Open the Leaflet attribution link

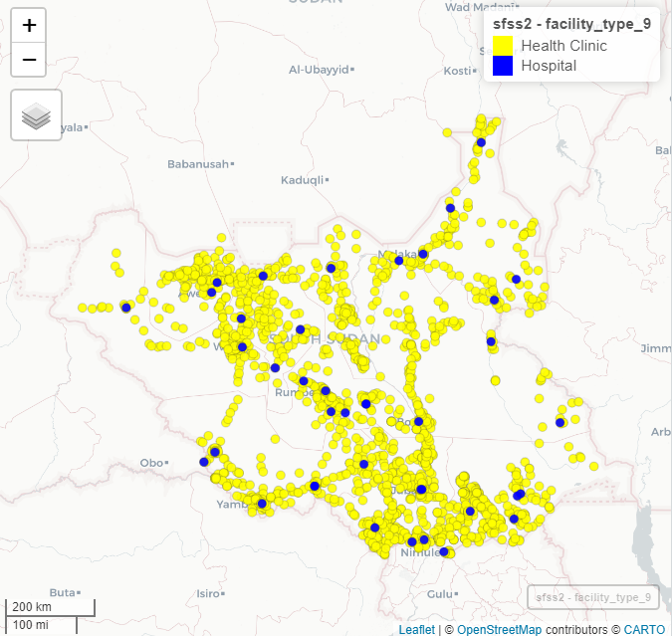tap(416, 629)
